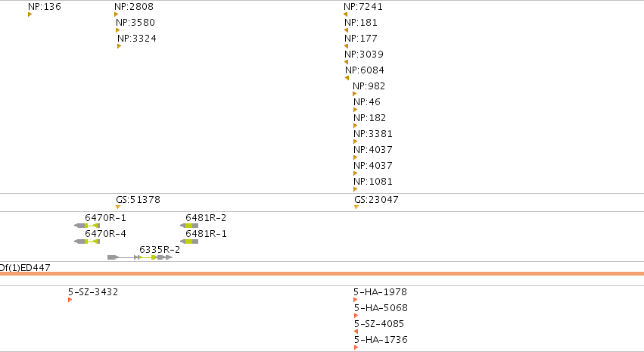Select the triangle marker beneath NP:182
The width and height of the screenshot is (644, 352).
pos(355,126)
